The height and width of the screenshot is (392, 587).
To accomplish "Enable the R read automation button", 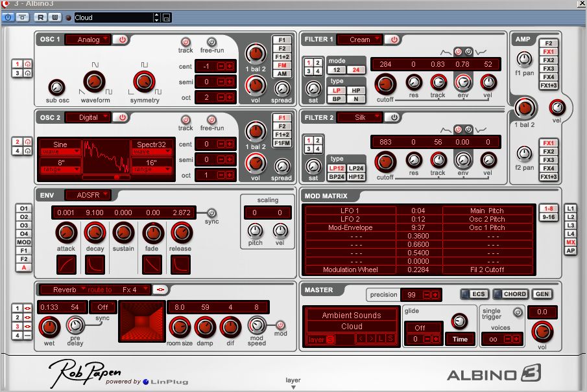I will pyautogui.click(x=40, y=17).
